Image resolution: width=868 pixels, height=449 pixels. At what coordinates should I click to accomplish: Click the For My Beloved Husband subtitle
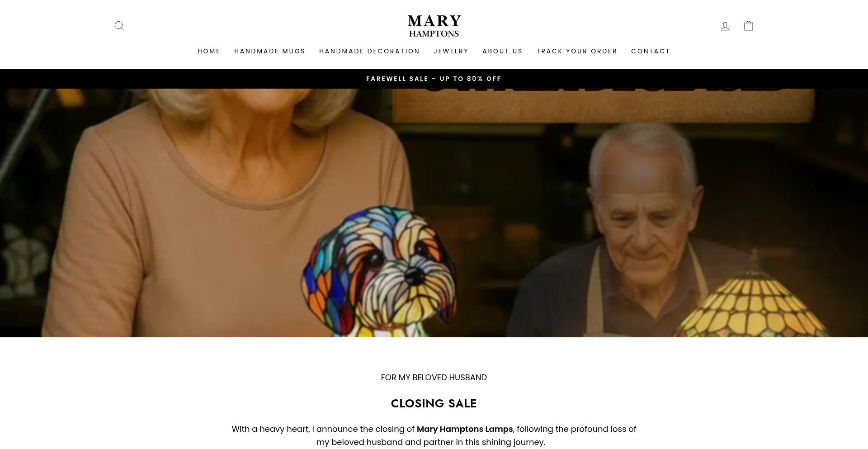point(434,378)
